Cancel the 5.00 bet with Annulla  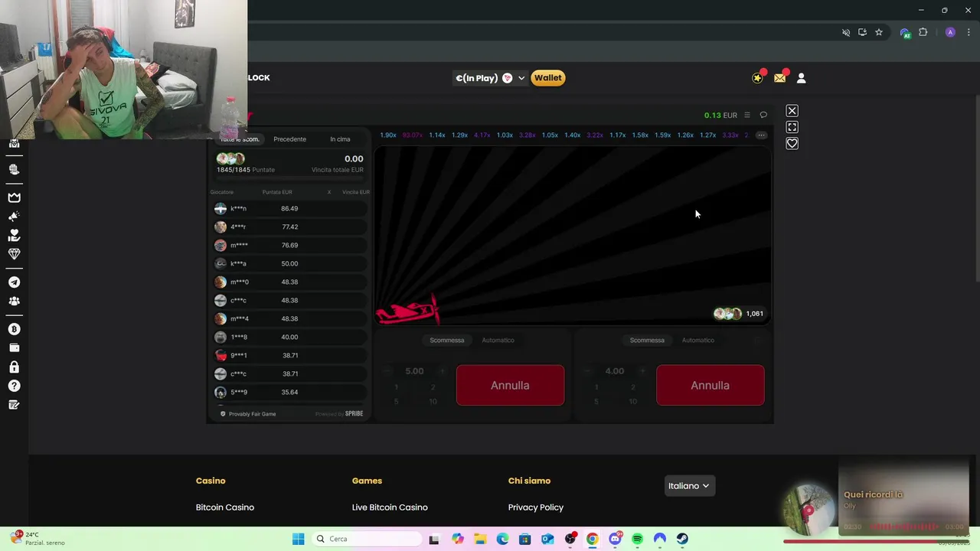[x=510, y=385]
